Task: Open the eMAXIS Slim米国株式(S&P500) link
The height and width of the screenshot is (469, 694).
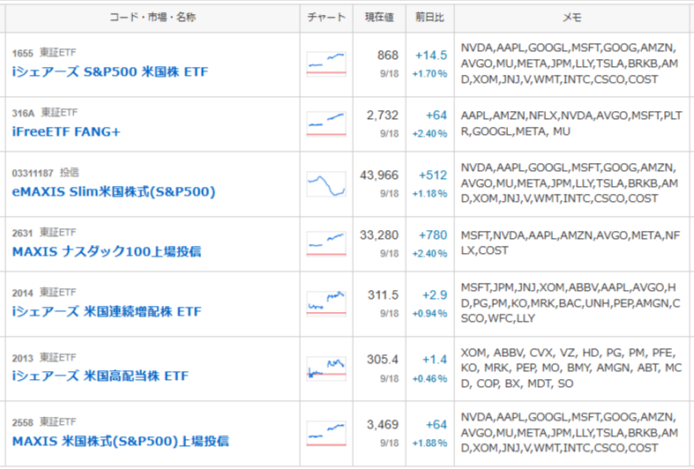Action: point(114,192)
